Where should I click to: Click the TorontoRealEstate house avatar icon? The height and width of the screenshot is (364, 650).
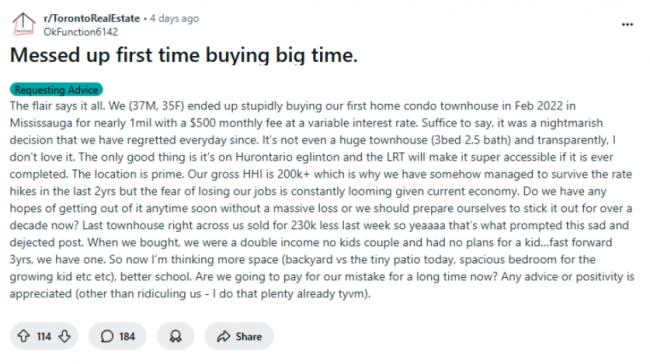(23, 24)
